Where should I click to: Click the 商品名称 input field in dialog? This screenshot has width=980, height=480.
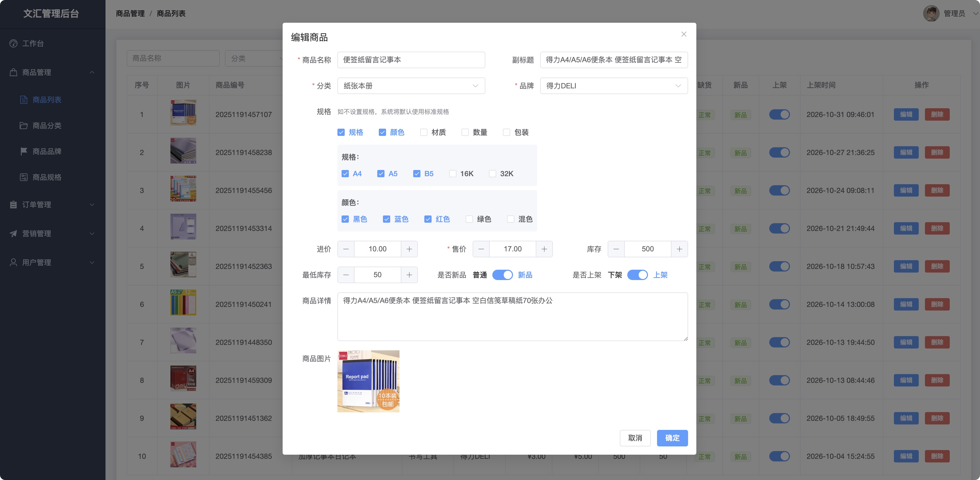pyautogui.click(x=411, y=60)
